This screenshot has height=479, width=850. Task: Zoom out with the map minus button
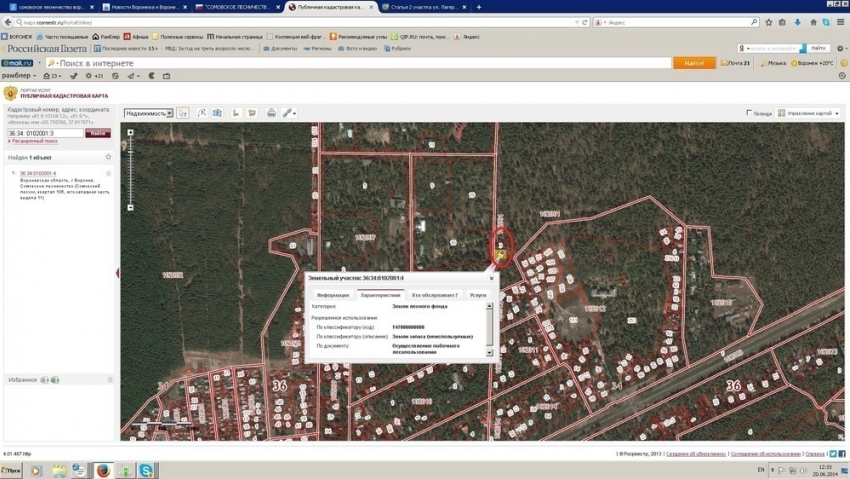[x=130, y=208]
